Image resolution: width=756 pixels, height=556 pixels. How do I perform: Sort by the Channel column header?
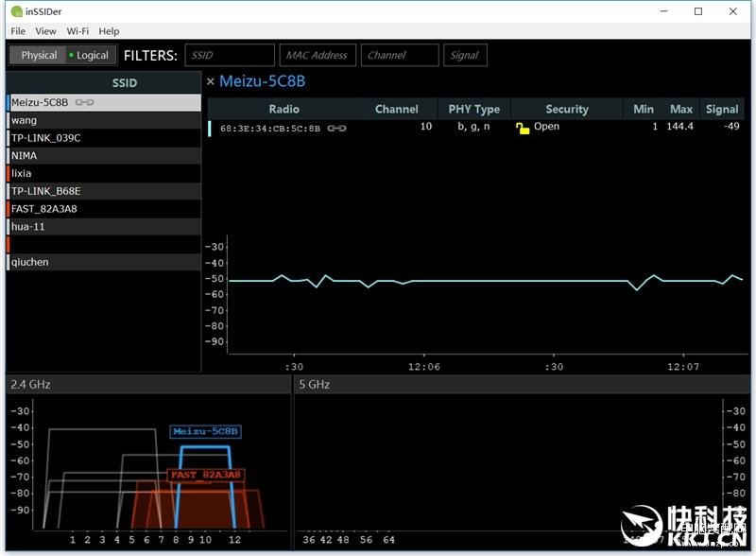click(x=396, y=109)
